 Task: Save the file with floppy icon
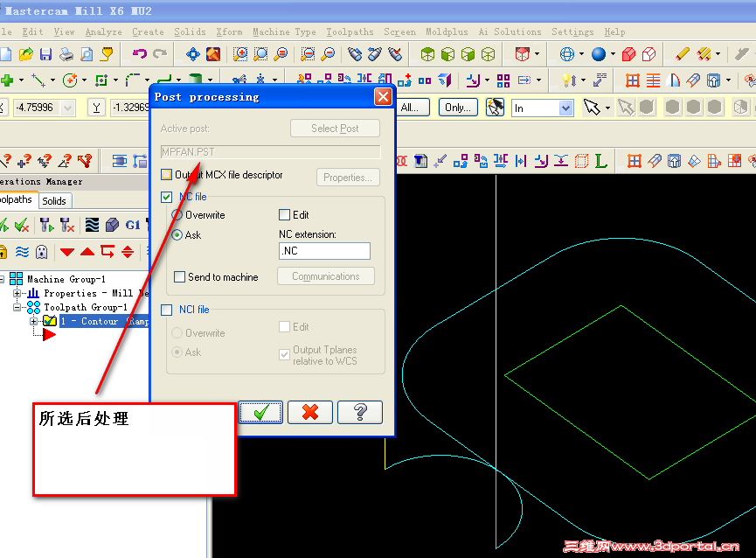(x=45, y=54)
